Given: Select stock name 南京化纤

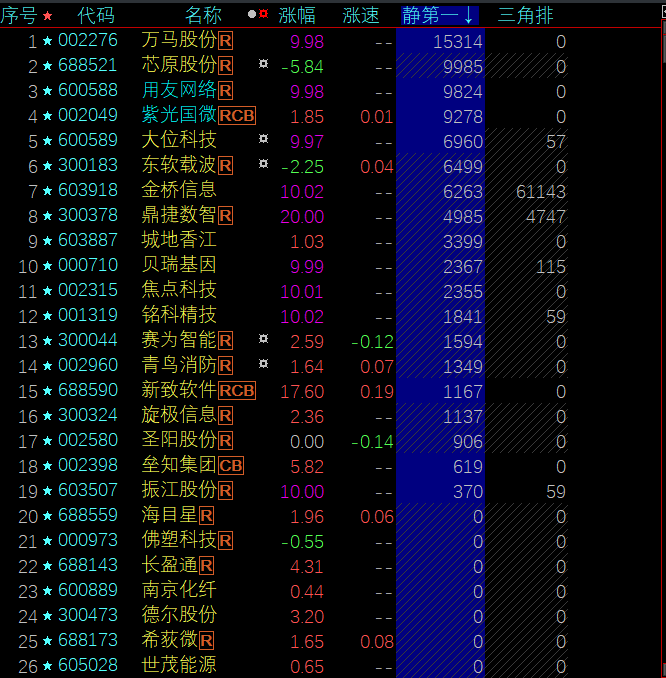Looking at the screenshot, I should [179, 590].
